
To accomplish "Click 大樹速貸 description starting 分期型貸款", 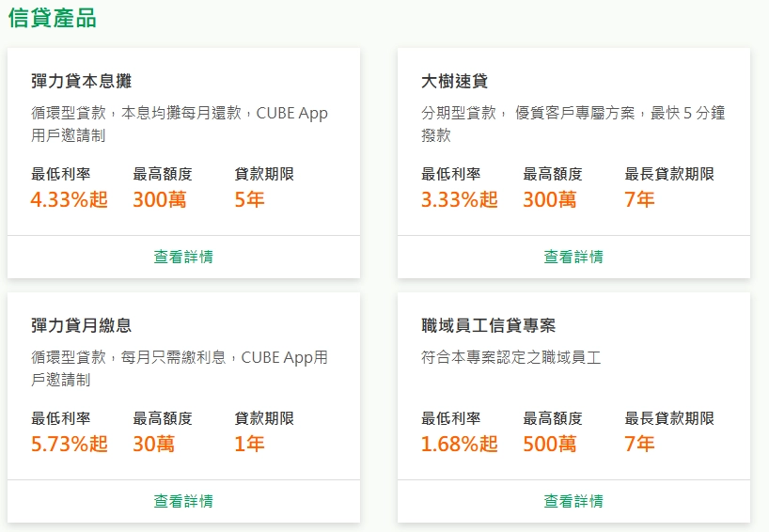I will (573, 123).
